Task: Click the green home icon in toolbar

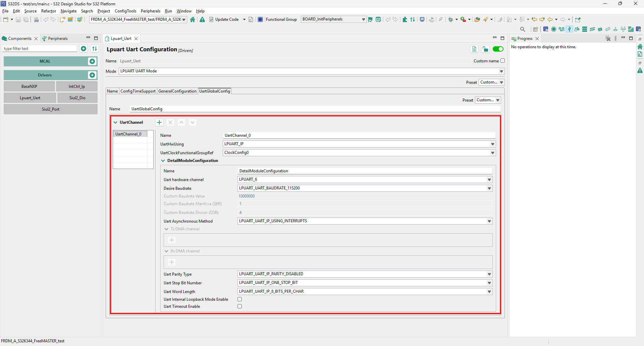Action: (x=193, y=19)
